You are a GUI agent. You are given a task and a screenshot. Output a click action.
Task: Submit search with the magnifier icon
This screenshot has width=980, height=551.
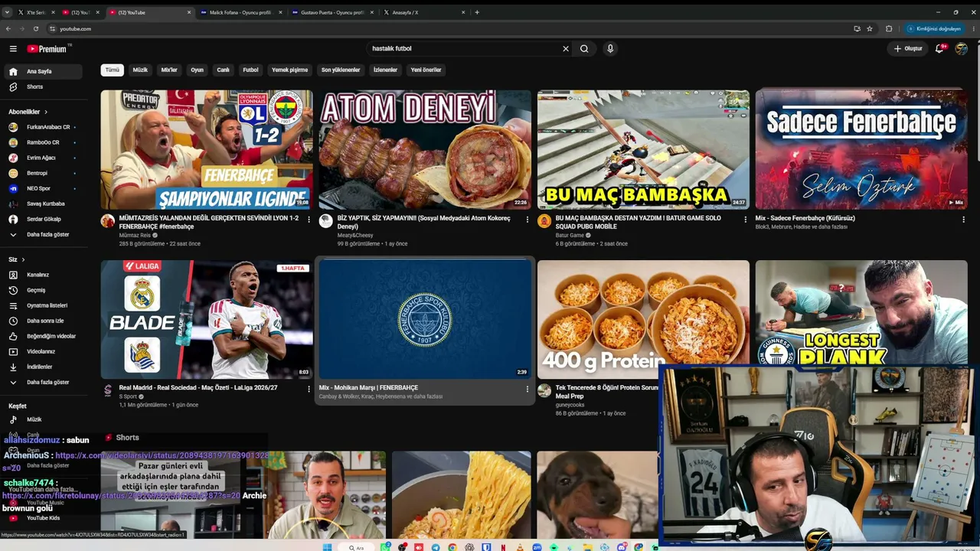pyautogui.click(x=584, y=48)
